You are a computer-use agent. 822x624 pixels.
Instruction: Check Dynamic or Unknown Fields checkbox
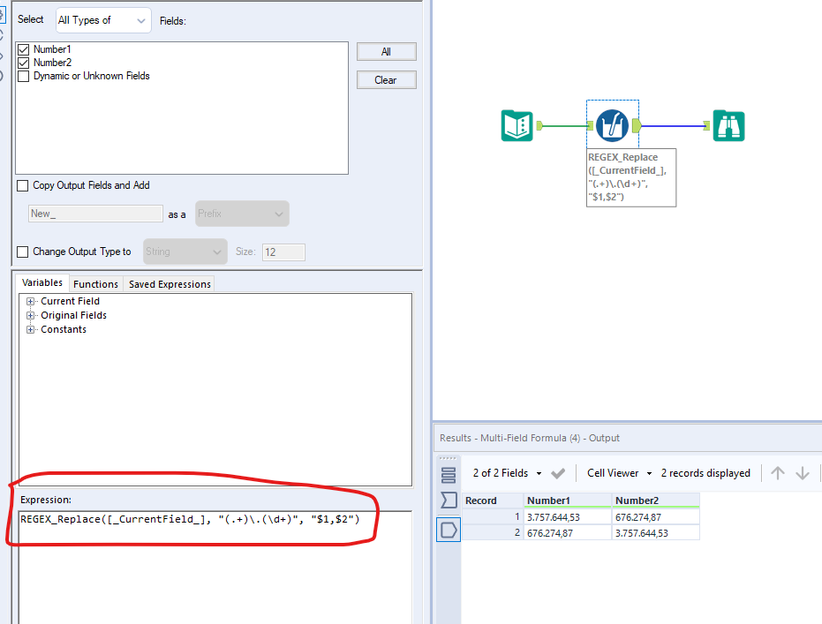tap(23, 77)
